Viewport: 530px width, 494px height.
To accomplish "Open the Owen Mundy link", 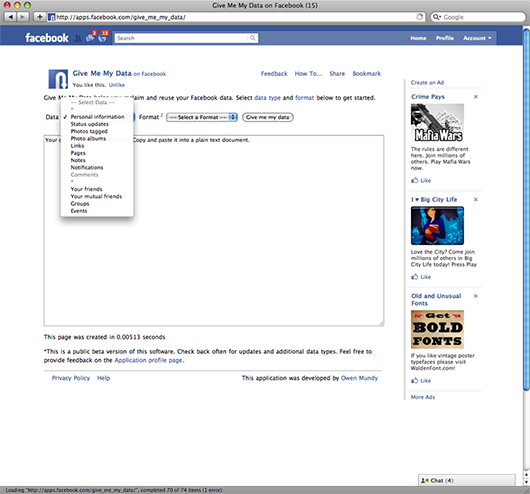I will [x=359, y=378].
